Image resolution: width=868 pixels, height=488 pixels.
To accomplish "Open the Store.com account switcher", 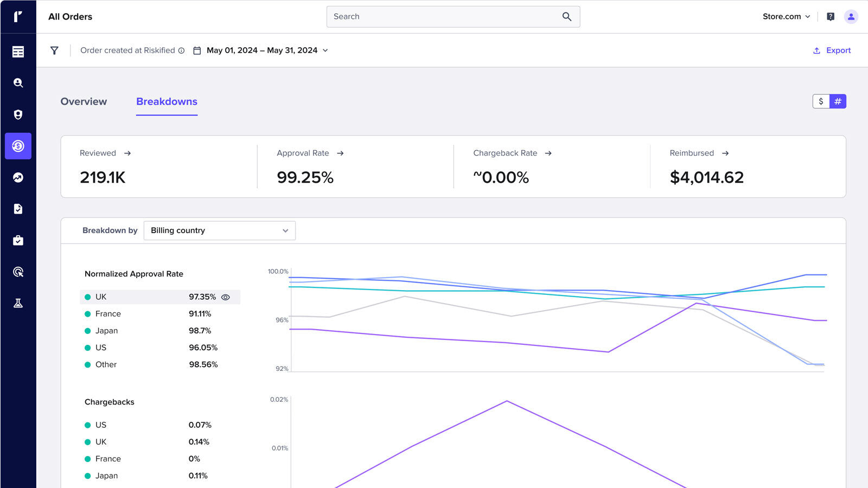I will coord(786,16).
